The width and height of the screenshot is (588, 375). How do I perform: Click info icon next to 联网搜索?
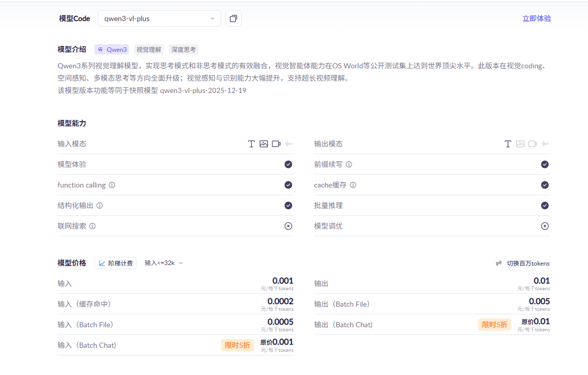[92, 226]
